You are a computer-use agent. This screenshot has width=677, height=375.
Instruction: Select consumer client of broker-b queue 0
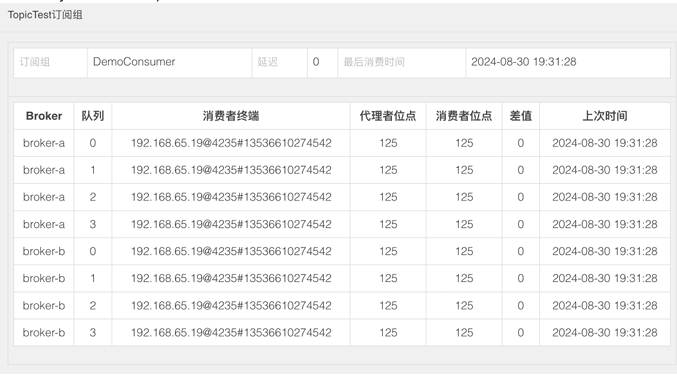pos(231,251)
